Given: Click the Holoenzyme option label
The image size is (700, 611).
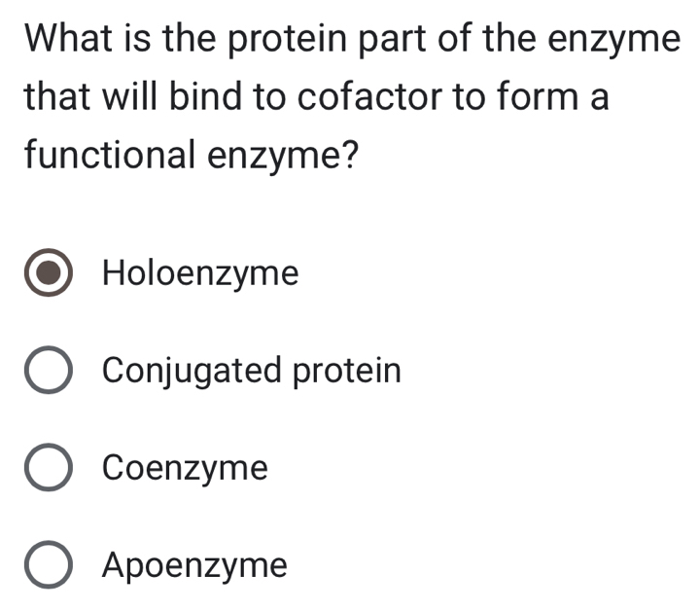Looking at the screenshot, I should point(200,273).
